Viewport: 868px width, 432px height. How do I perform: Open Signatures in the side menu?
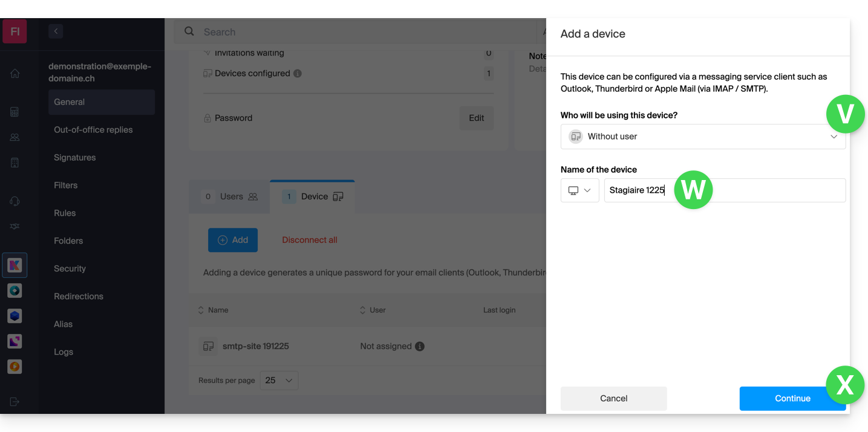75,158
